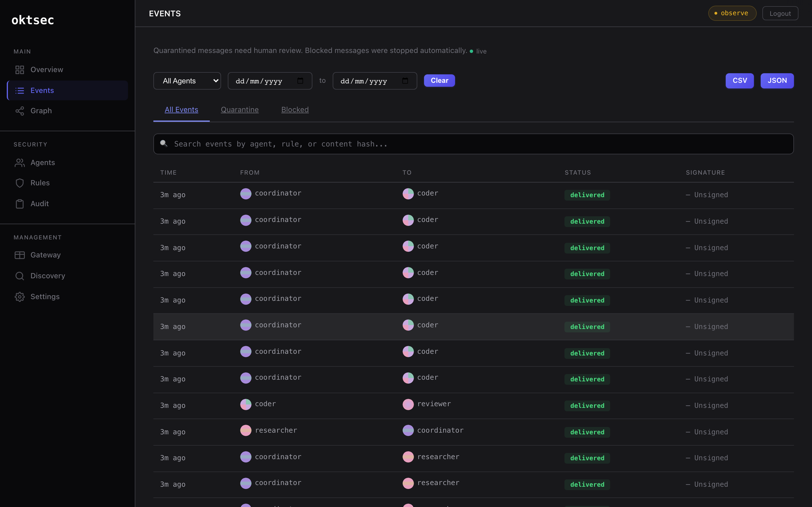Screen dimensions: 812x507
Task: Open the Overview dashboard icon
Action: pyautogui.click(x=19, y=69)
